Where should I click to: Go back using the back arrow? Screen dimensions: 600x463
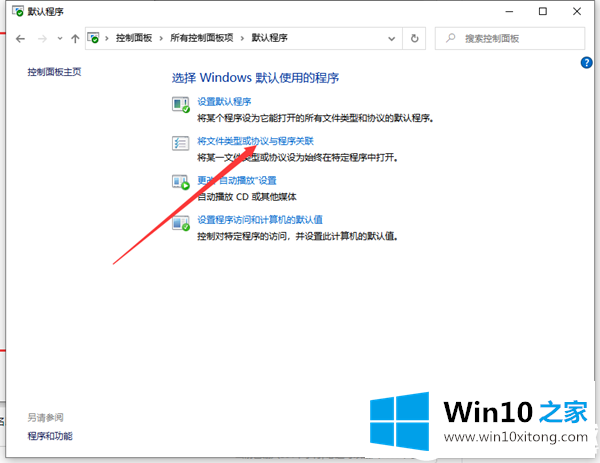pos(21,38)
